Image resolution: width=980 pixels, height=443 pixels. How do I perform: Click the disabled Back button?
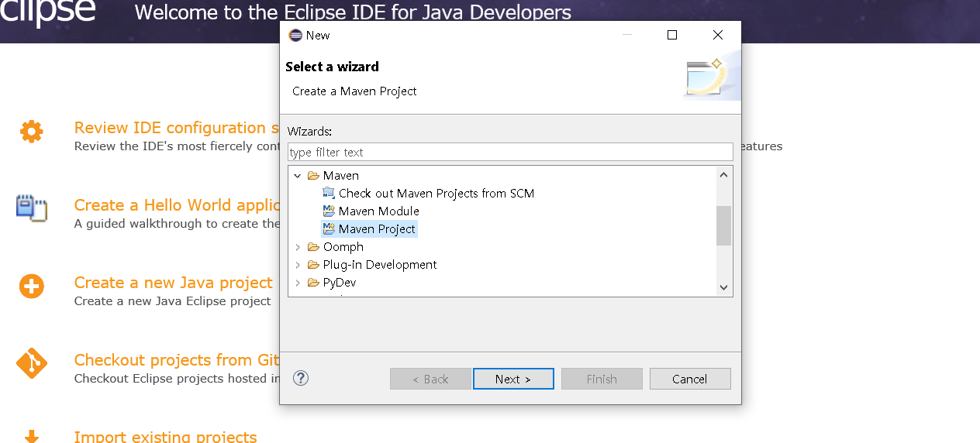coord(430,379)
